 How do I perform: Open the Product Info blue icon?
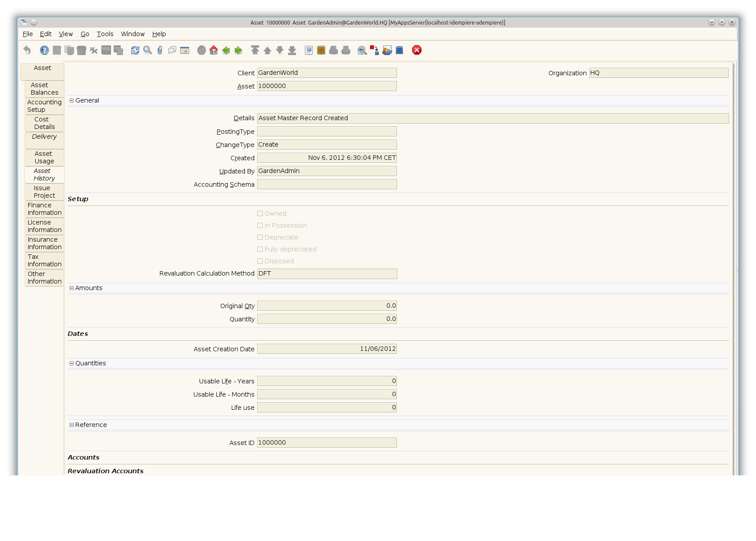400,50
